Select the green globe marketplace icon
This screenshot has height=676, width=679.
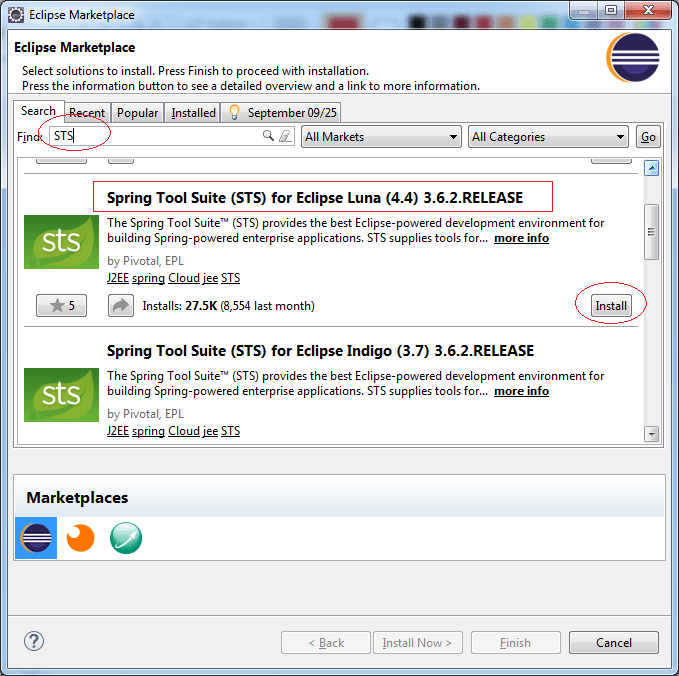coord(126,538)
